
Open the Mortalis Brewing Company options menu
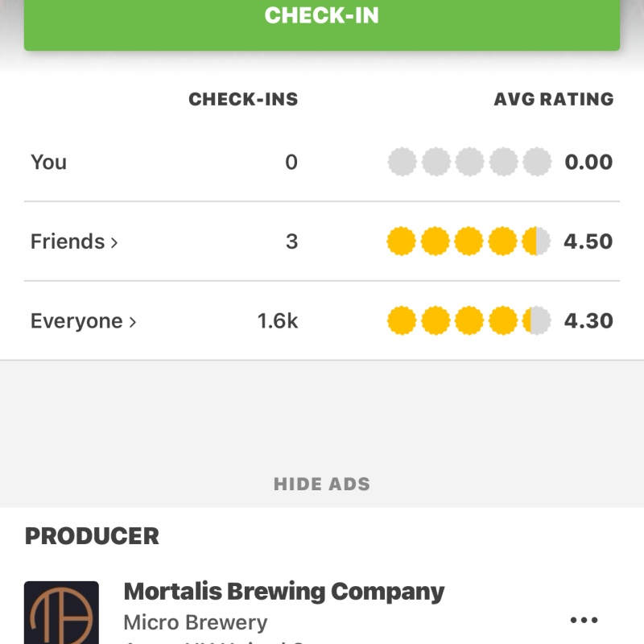pyautogui.click(x=583, y=619)
